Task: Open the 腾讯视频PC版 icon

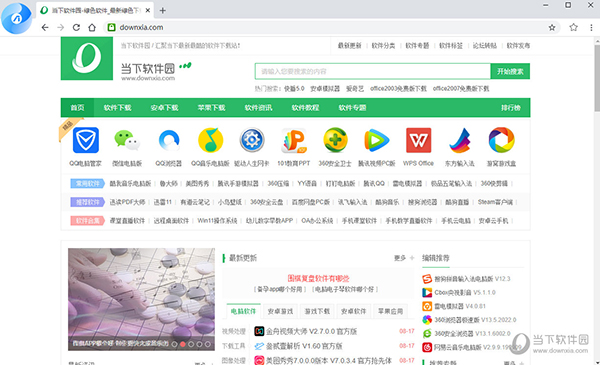Action: tap(377, 140)
